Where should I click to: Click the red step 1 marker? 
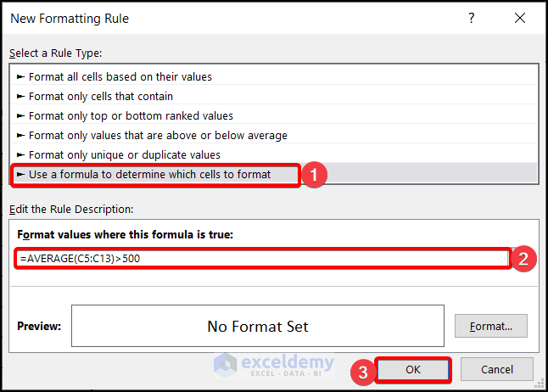tap(313, 175)
